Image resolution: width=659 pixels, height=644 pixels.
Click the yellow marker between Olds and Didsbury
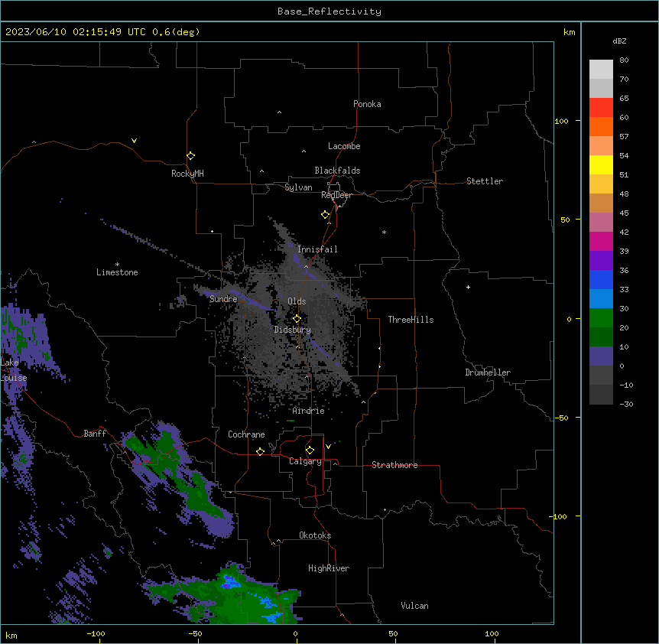(x=297, y=318)
